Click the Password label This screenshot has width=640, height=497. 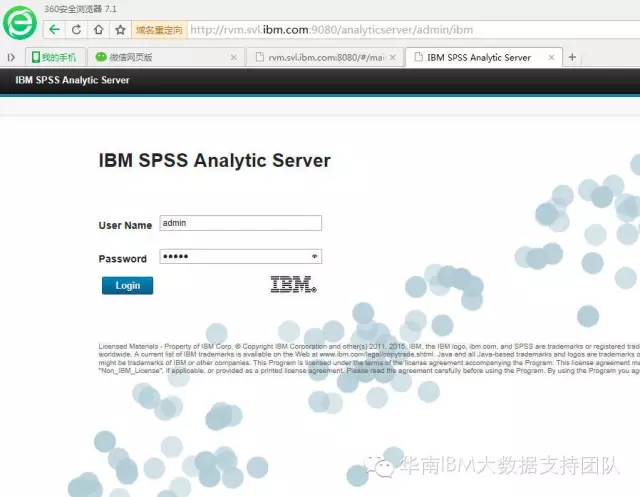click(x=122, y=259)
